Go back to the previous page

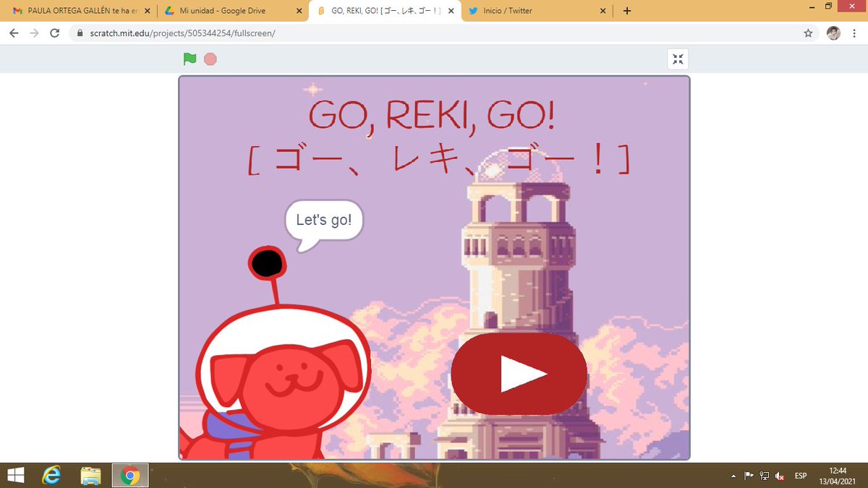pos(14,33)
